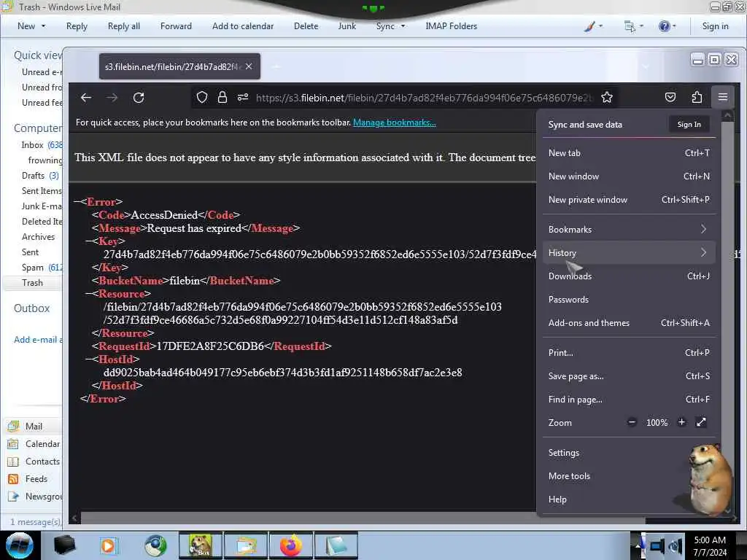Image resolution: width=747 pixels, height=560 pixels.
Task: Close the s3.filebin.net tab
Action: [249, 66]
